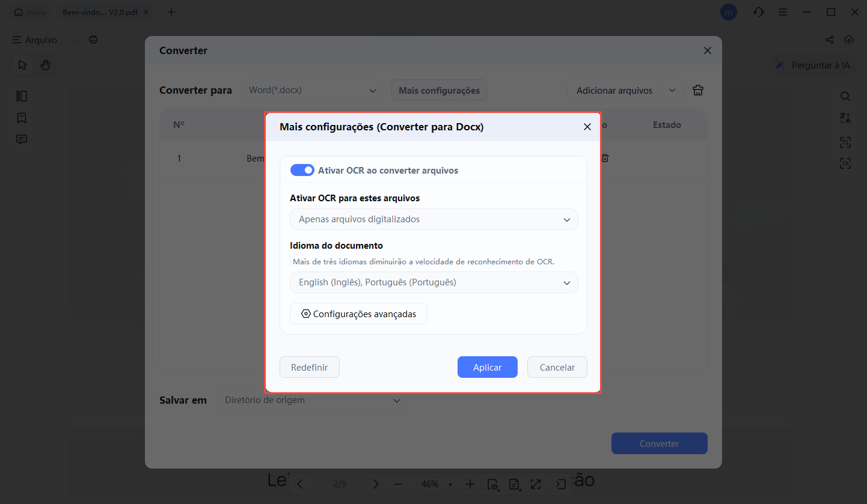Open the page thumbnails panel
Viewport: 867px width, 504px height.
22,96
